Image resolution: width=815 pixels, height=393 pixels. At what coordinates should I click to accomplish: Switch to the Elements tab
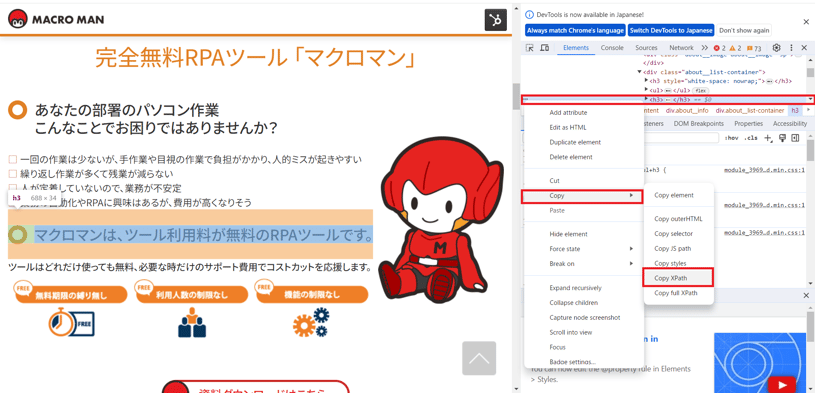click(576, 48)
